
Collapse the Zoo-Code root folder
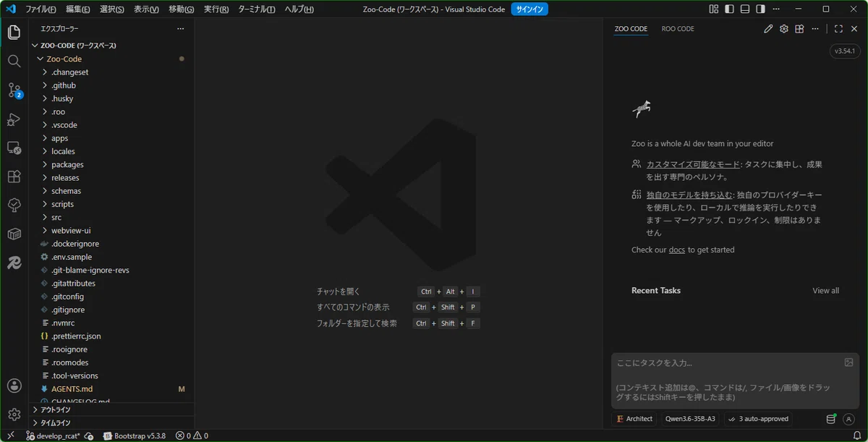pyautogui.click(x=111, y=59)
